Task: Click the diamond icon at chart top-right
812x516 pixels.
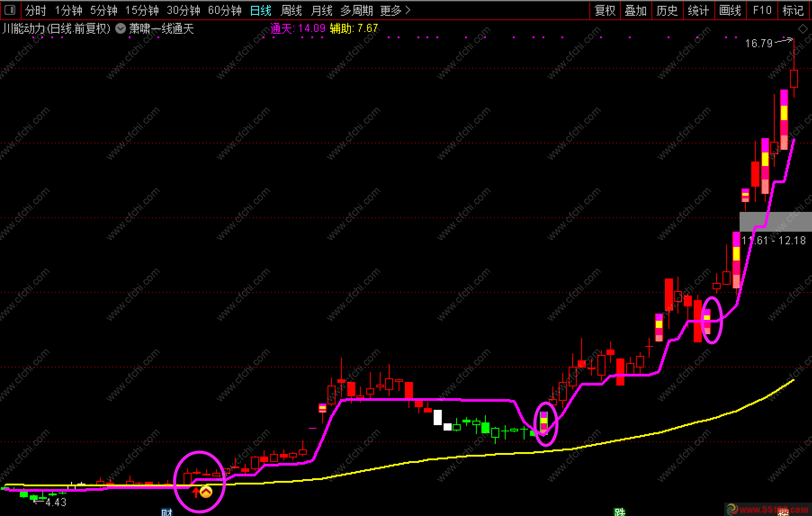Action: point(803,29)
